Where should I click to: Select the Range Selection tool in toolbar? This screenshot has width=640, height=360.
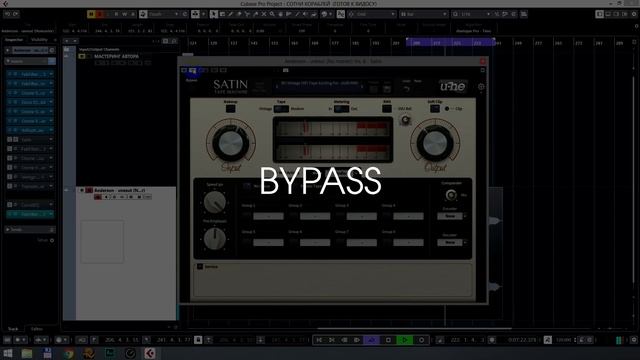pos(222,14)
